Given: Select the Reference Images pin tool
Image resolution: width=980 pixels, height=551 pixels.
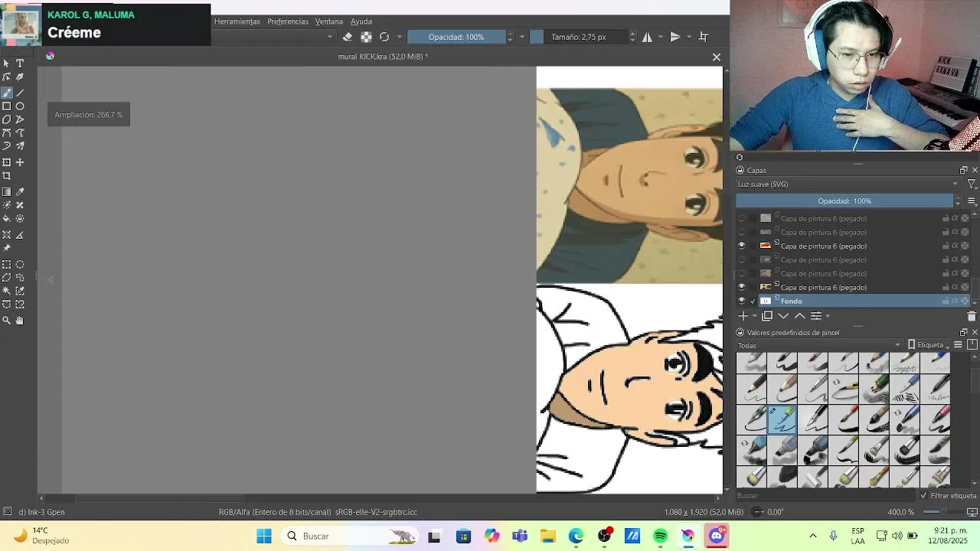Looking at the screenshot, I should 7,248.
